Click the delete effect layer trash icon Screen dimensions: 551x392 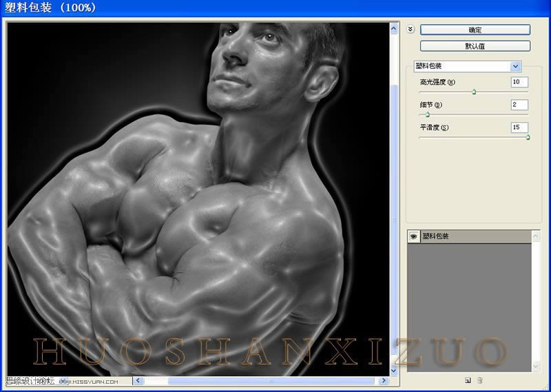(479, 380)
